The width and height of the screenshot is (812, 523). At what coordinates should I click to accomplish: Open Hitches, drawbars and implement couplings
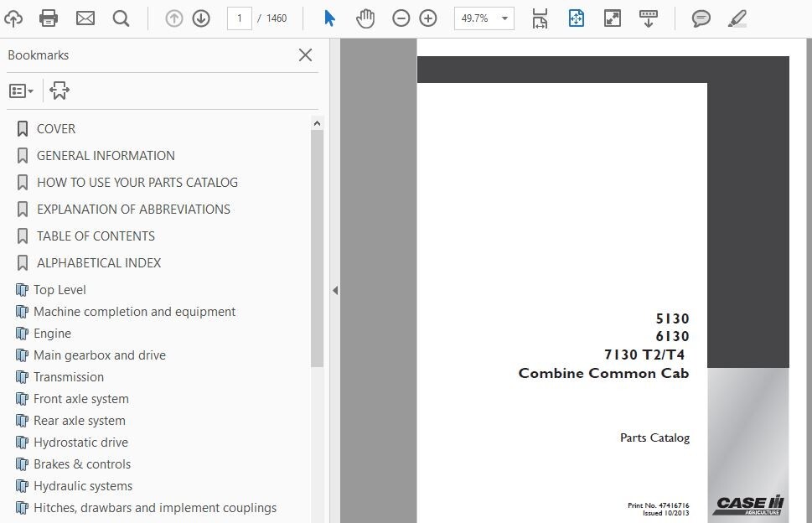click(155, 507)
